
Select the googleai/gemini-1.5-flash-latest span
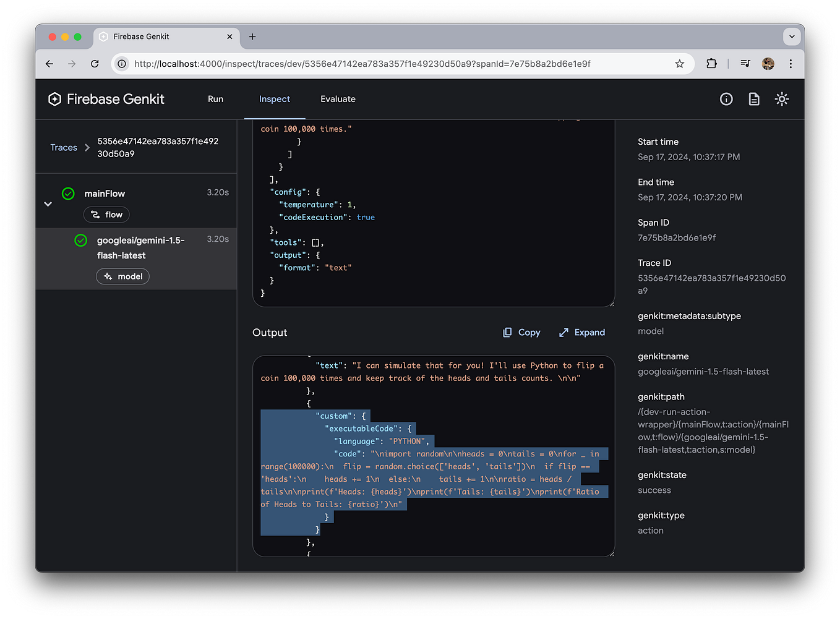pos(136,258)
